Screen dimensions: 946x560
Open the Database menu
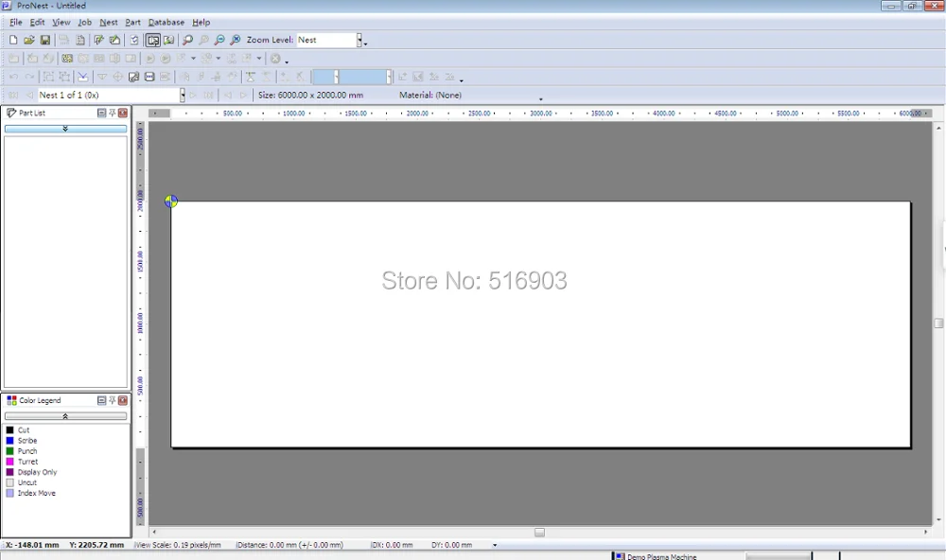click(x=166, y=23)
